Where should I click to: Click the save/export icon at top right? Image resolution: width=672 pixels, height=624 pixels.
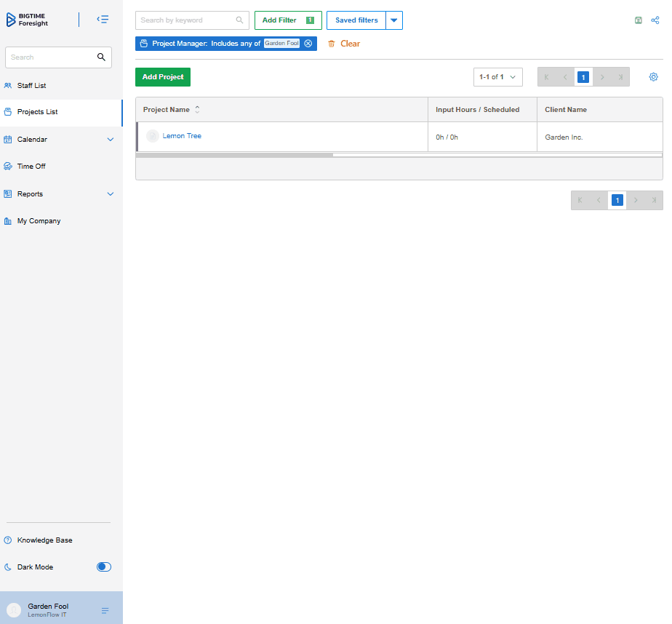click(x=638, y=20)
